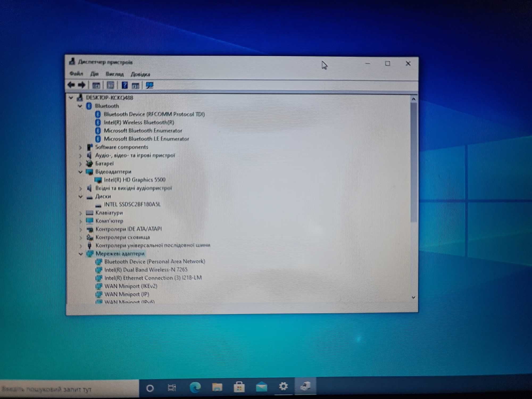532x399 pixels.
Task: Open the Дія menu
Action: coord(94,74)
